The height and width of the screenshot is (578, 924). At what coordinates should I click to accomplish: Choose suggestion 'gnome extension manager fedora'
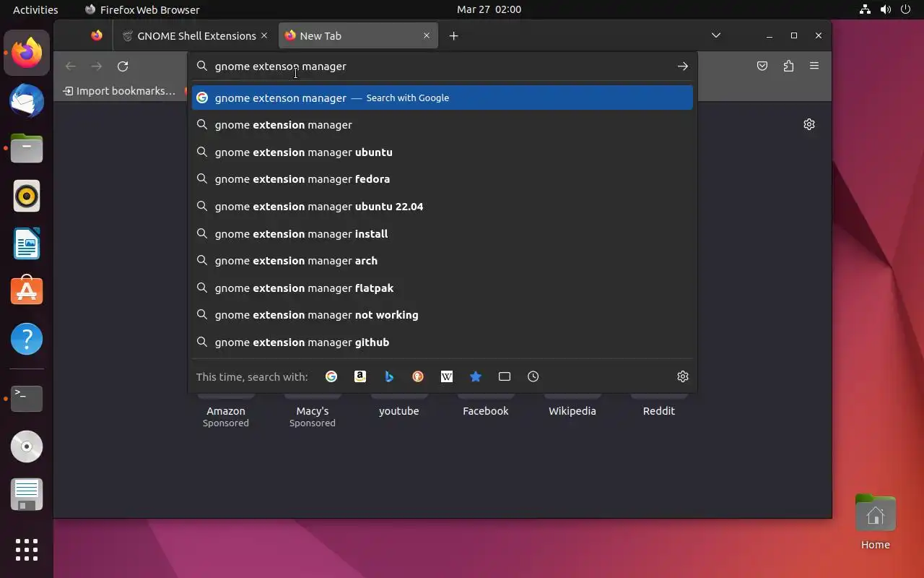click(x=442, y=179)
